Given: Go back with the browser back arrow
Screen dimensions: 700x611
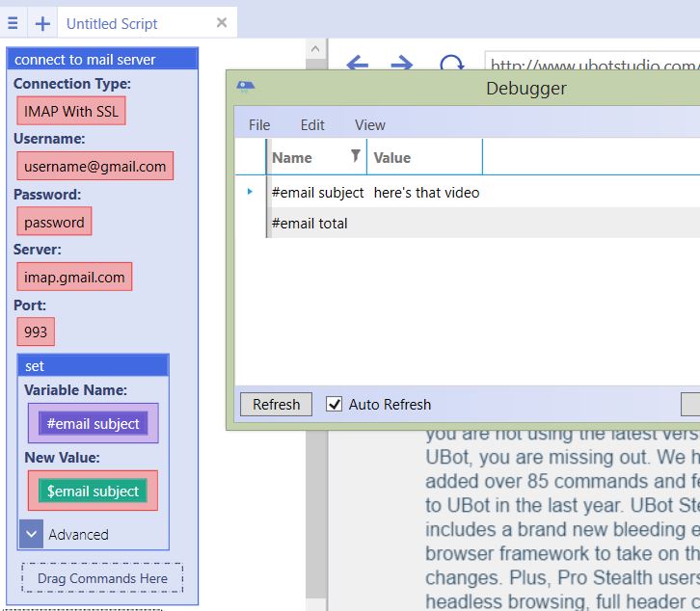Looking at the screenshot, I should click(x=357, y=62).
